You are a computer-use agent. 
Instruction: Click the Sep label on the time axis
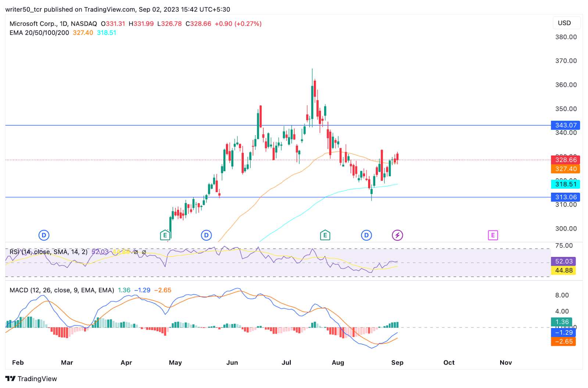pos(397,362)
